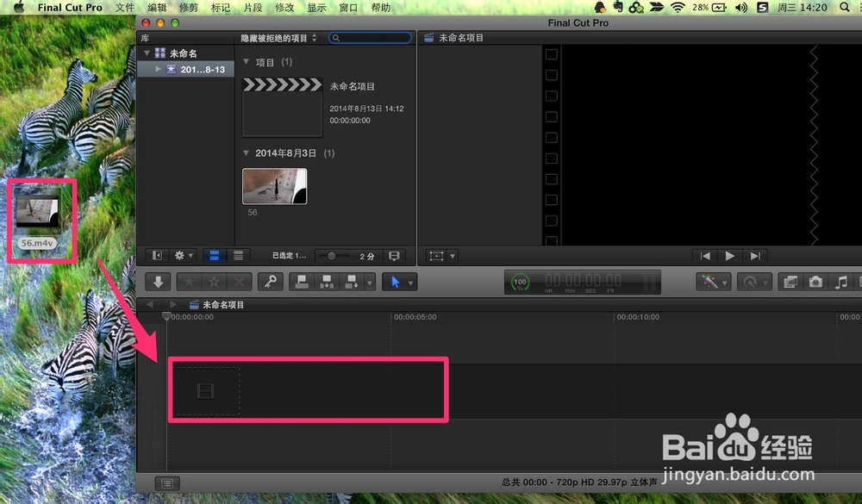
Task: Click the retime speed icon
Action: click(750, 282)
